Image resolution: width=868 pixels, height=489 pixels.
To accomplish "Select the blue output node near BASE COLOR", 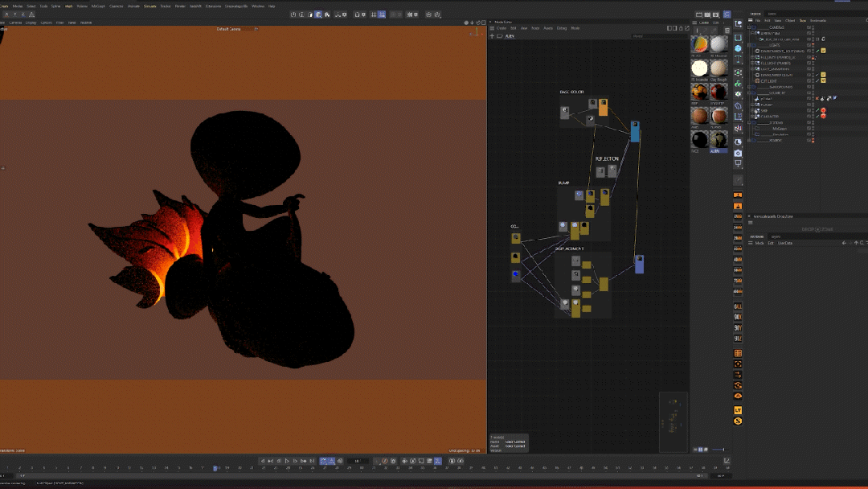I will pos(635,132).
